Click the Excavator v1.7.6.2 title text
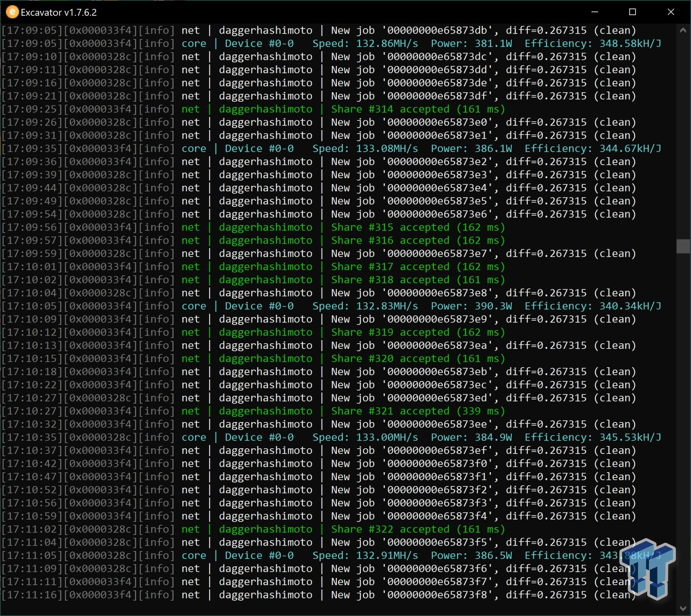The image size is (691, 616). point(59,12)
